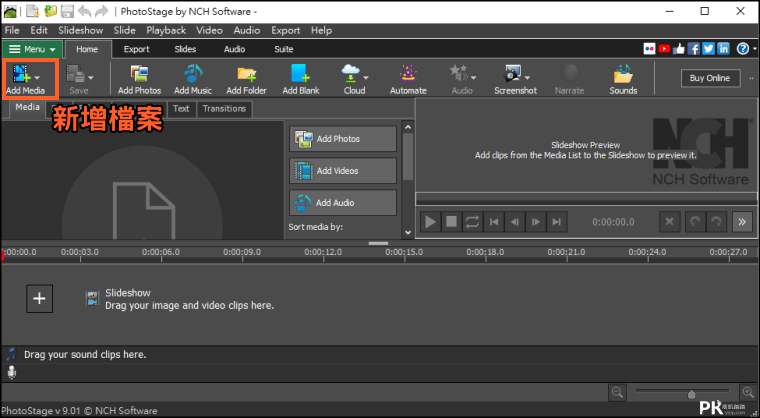Open the Cloud toolbar icon
This screenshot has height=418, width=760.
pyautogui.click(x=350, y=73)
